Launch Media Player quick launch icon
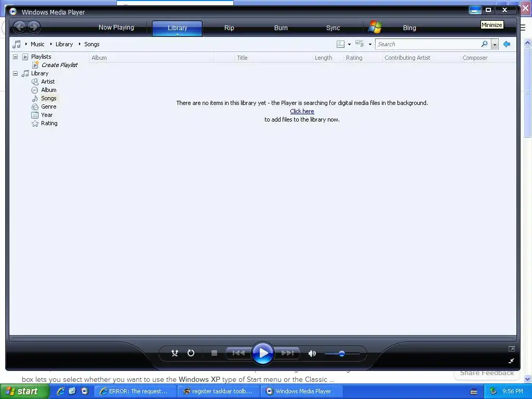The width and height of the screenshot is (532, 399). click(x=85, y=391)
